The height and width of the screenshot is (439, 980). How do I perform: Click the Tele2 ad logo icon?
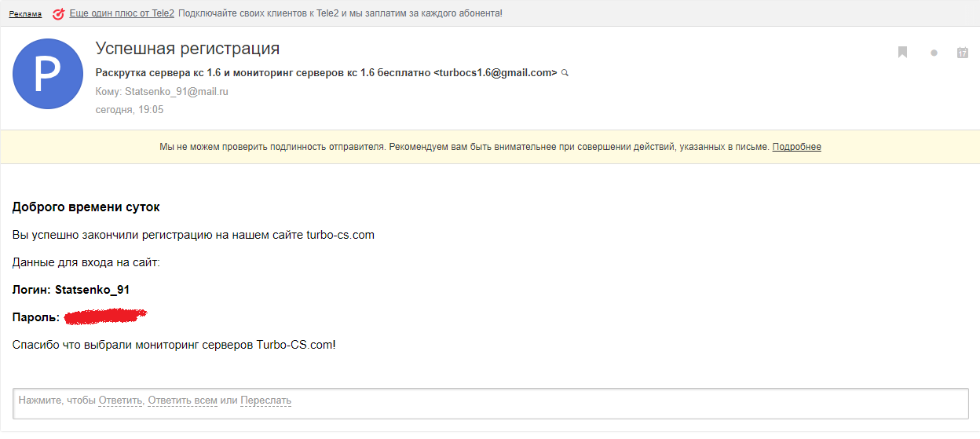(58, 14)
